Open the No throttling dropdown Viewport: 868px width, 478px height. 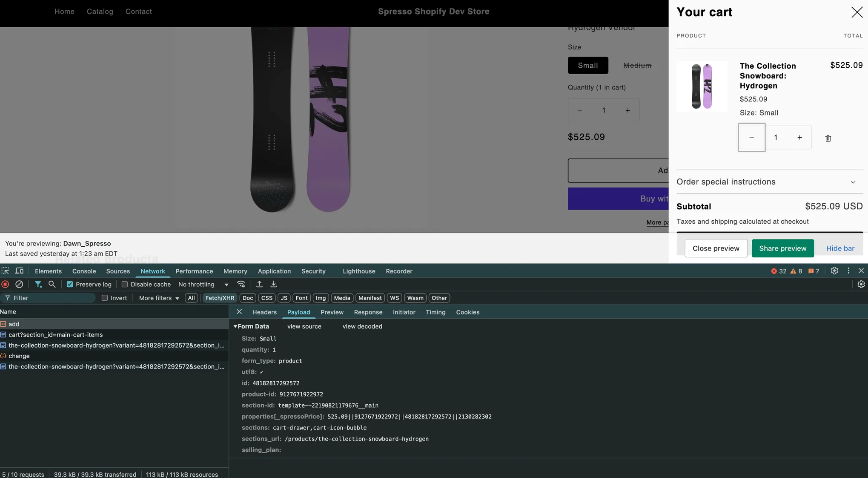[x=203, y=284]
